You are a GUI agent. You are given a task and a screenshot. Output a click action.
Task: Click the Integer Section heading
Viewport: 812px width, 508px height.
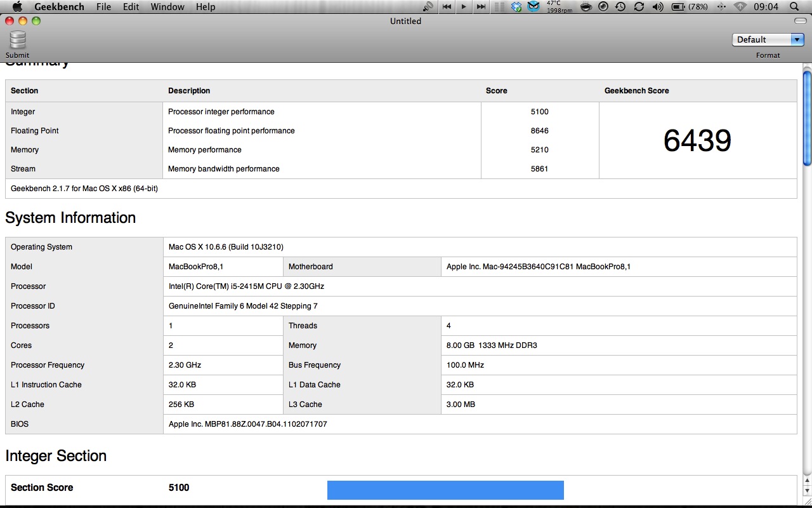(56, 456)
